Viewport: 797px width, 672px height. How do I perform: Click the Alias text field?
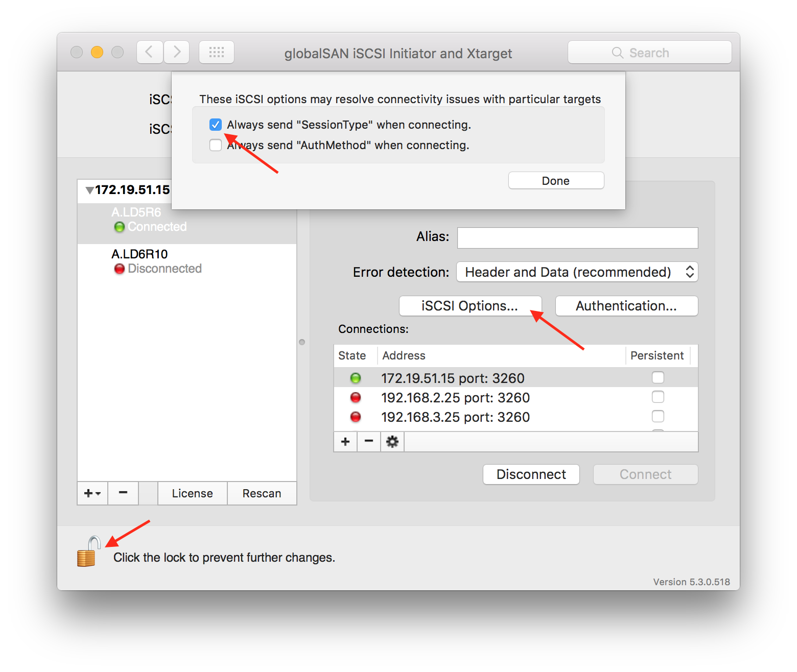click(x=577, y=238)
